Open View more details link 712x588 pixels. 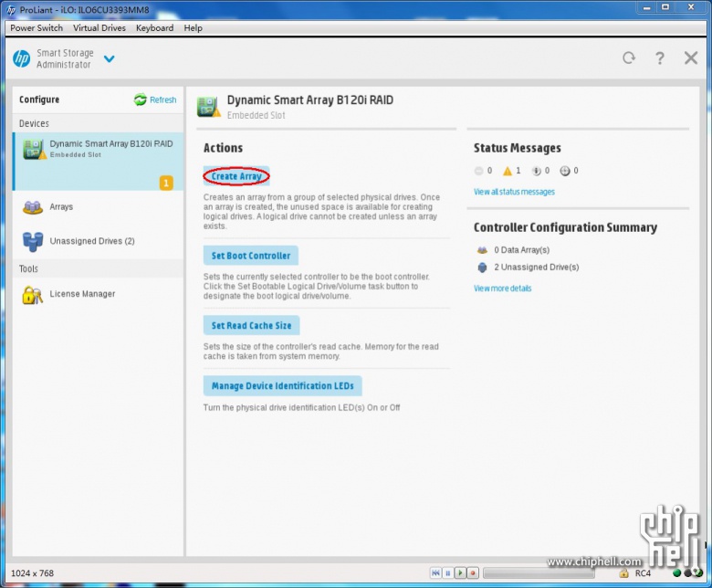(x=502, y=289)
